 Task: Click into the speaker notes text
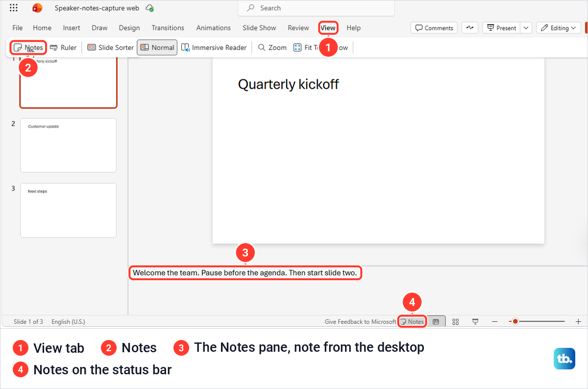[245, 272]
